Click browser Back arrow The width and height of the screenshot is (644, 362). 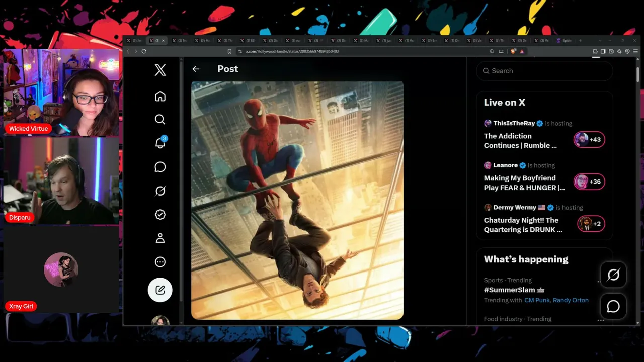point(128,51)
